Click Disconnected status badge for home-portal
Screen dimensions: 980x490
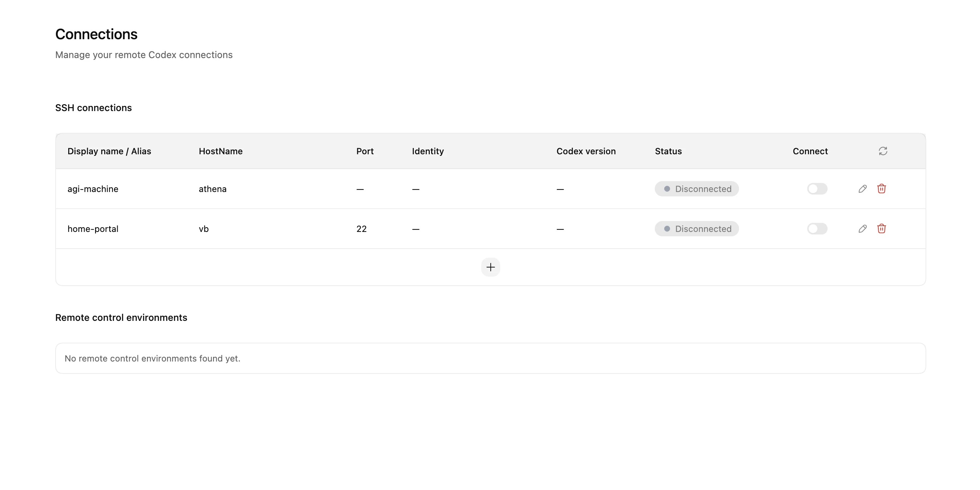[x=697, y=229]
